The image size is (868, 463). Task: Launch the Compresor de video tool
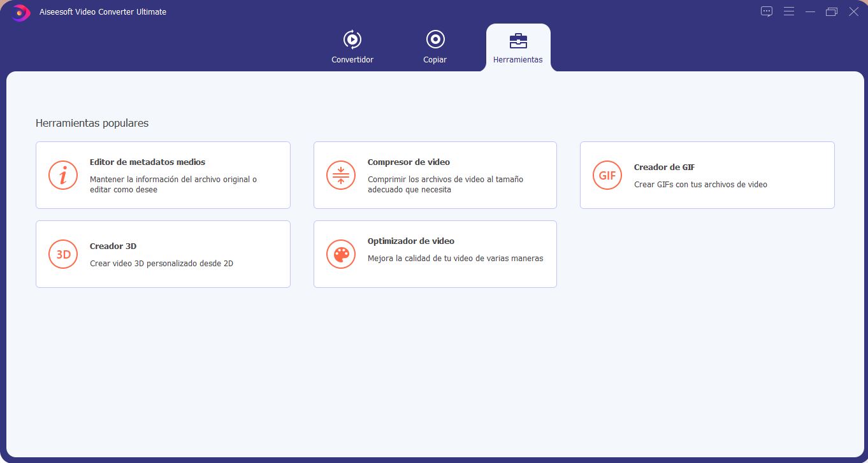click(x=409, y=162)
